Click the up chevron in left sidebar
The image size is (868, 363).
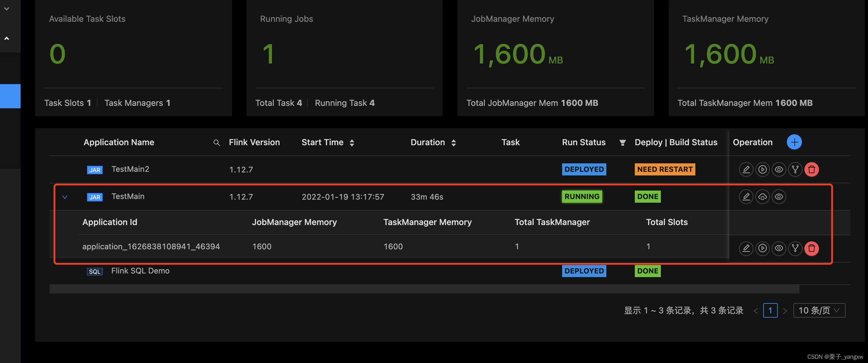(7, 38)
